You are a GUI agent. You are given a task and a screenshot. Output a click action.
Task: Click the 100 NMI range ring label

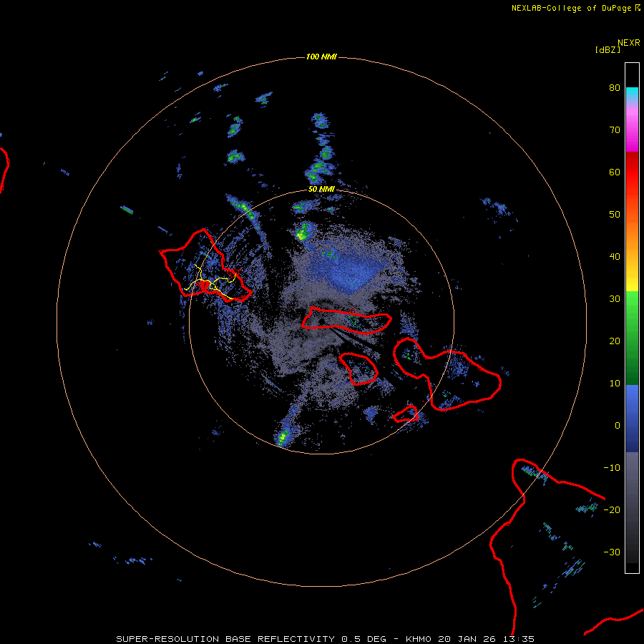click(321, 57)
